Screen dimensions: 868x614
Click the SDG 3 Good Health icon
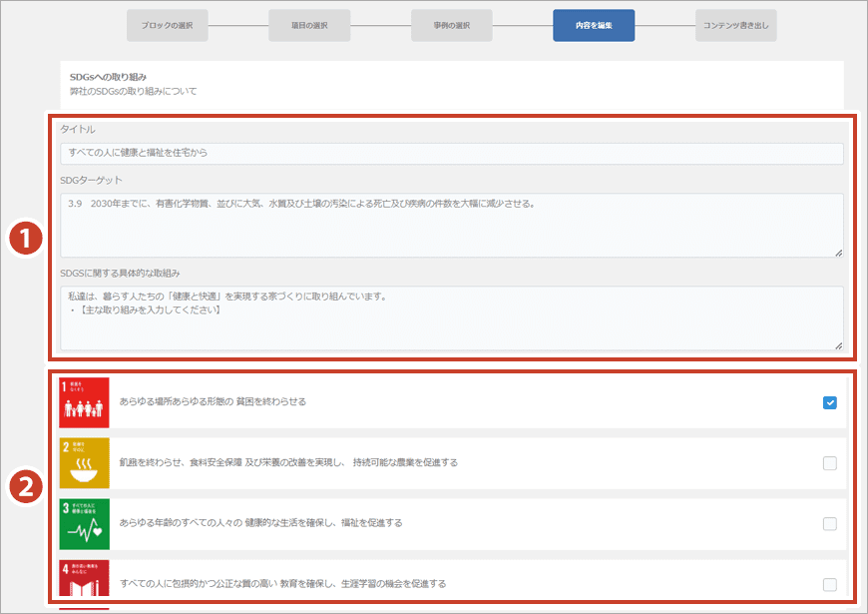[x=84, y=523]
